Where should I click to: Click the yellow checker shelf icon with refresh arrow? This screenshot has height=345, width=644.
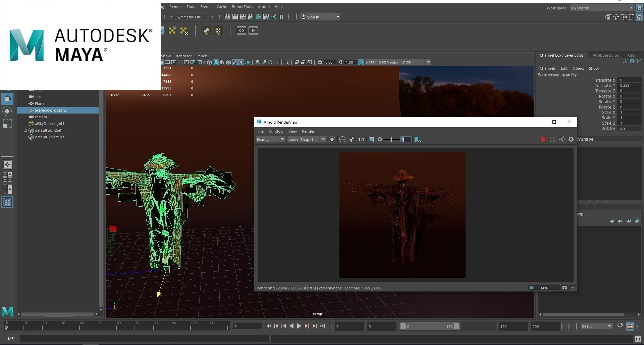coord(172,30)
